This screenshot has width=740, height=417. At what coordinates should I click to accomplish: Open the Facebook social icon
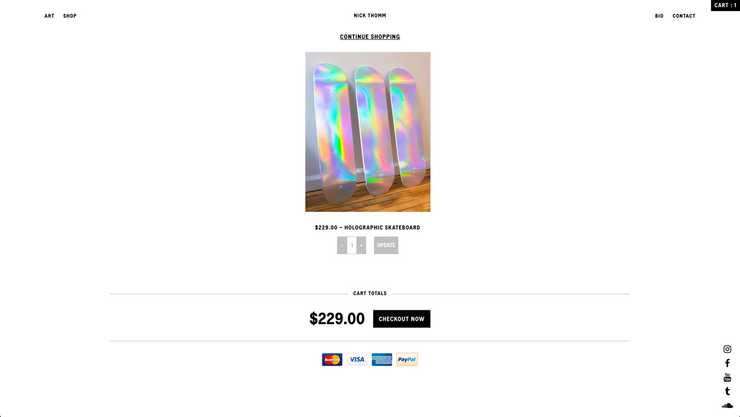[727, 363]
